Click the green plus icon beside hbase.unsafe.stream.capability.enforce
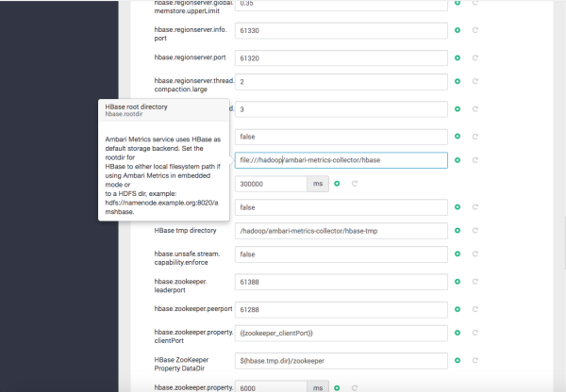 pos(458,254)
